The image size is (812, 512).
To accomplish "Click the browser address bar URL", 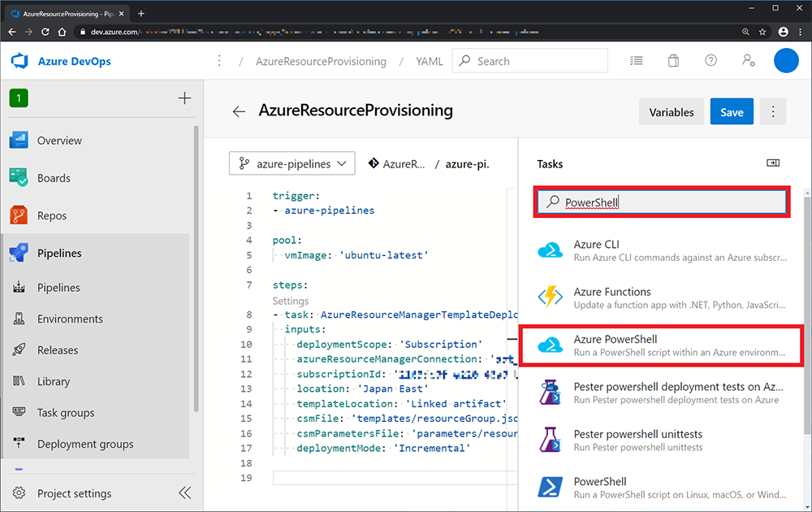I will coord(314,33).
